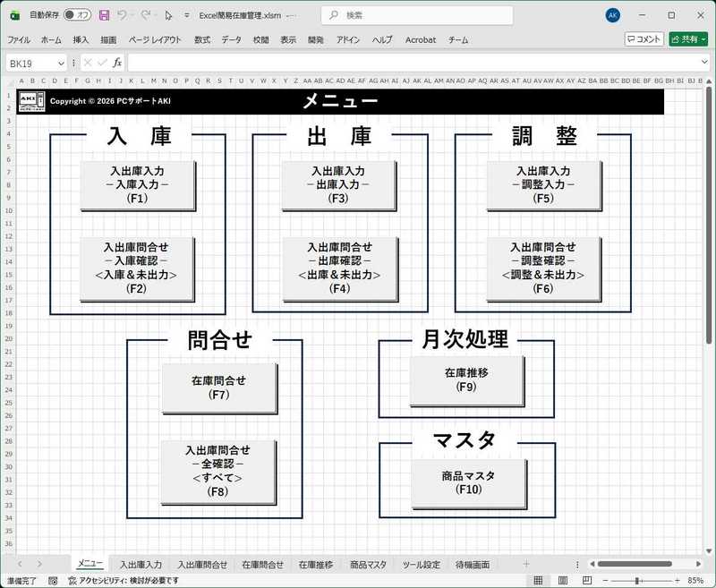The height and width of the screenshot is (588, 716).
Task: Click the normal view icon in status bar
Action: coord(538,580)
